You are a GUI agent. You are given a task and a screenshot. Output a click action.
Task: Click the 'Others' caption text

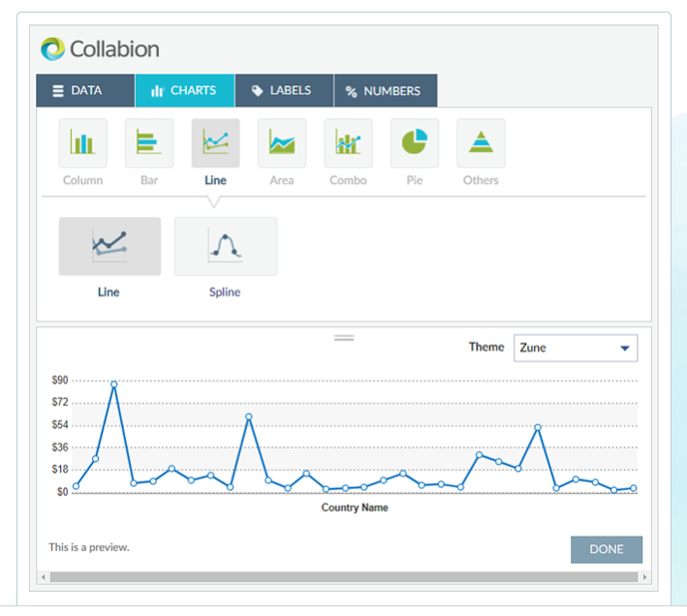481,180
